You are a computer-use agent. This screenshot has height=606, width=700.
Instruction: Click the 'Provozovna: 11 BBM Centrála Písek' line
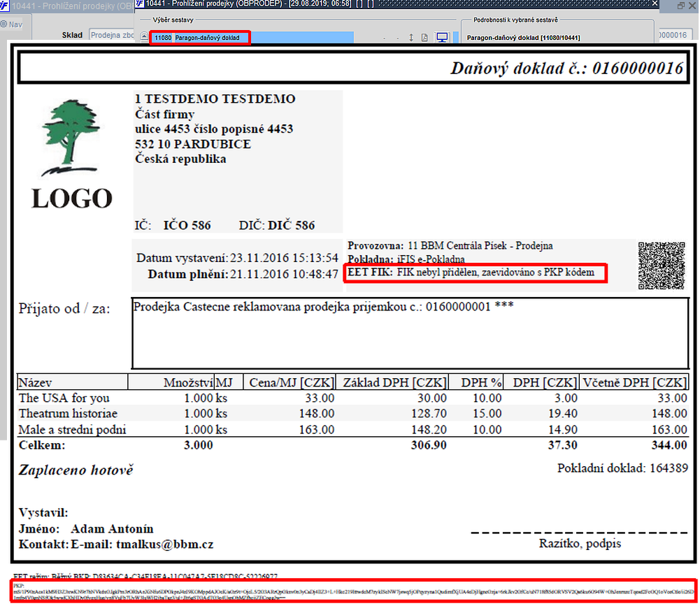point(450,245)
